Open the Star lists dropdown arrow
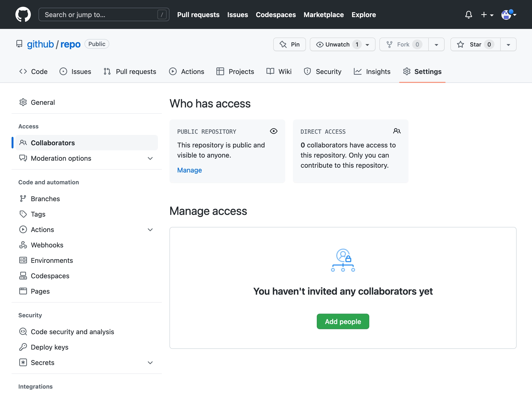The height and width of the screenshot is (398, 532). [508, 44]
